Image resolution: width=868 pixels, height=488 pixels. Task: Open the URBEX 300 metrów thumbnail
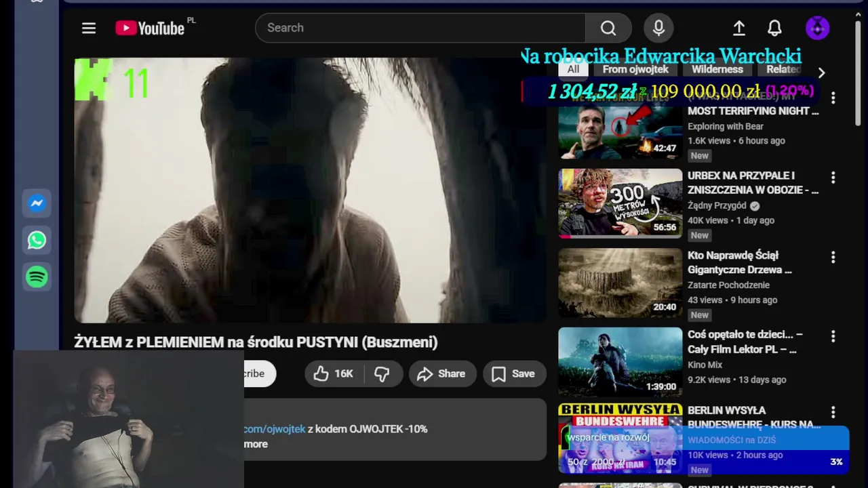point(620,203)
